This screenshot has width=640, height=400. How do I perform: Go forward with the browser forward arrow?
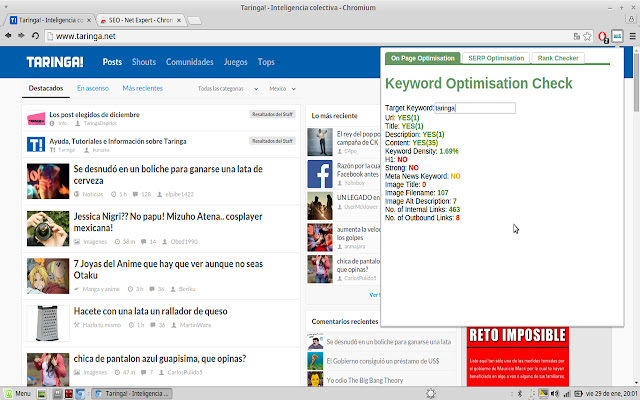(x=21, y=36)
